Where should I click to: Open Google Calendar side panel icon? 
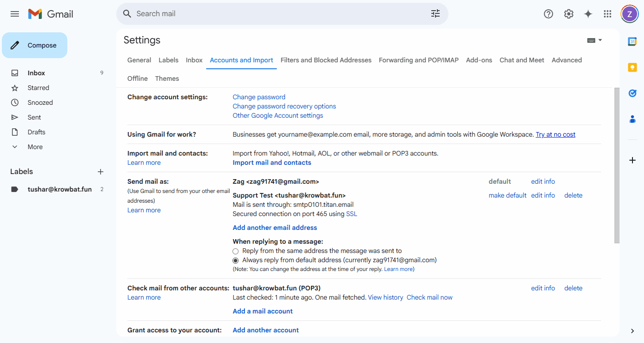click(x=632, y=42)
